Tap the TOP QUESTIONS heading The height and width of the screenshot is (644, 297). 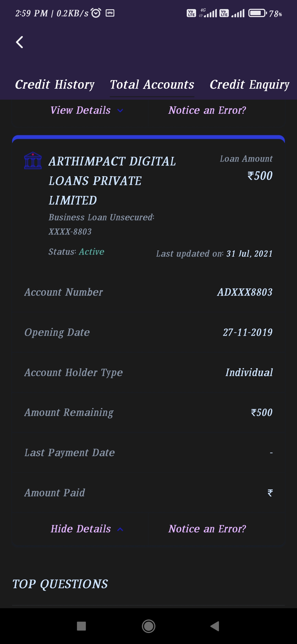60,584
